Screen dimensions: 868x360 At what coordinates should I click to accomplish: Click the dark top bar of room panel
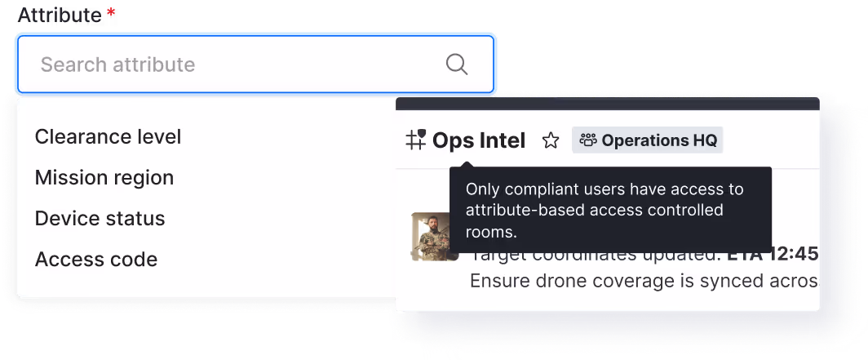click(607, 104)
